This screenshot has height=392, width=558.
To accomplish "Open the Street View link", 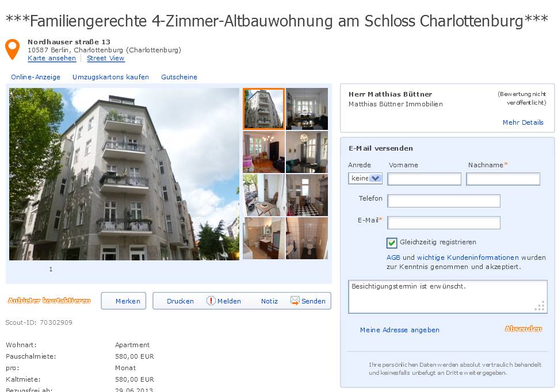I will click(106, 58).
